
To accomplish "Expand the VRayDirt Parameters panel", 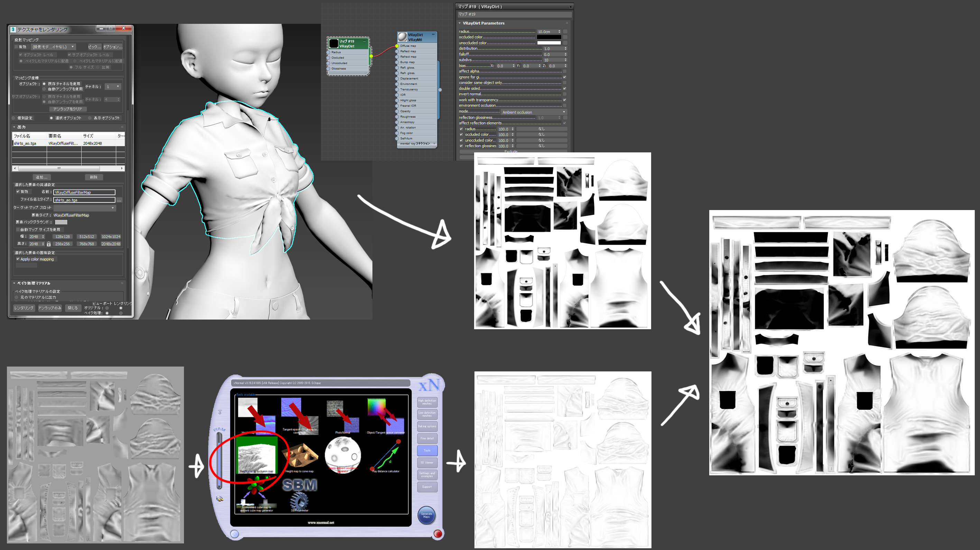I will click(459, 22).
